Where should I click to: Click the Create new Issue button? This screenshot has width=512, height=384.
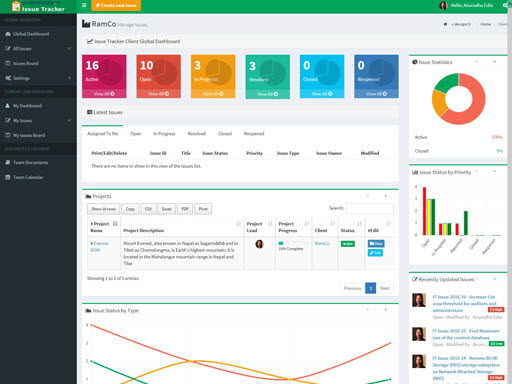(116, 5)
